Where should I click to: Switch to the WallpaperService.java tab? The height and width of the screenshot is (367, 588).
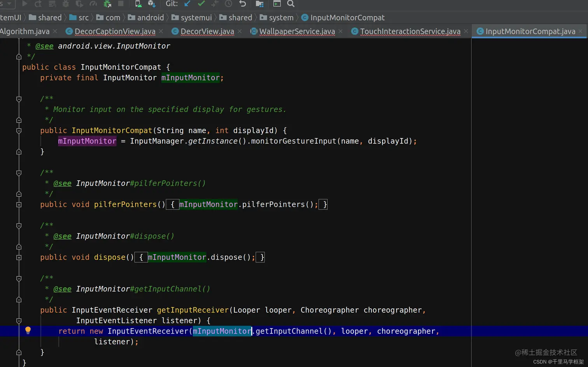coord(297,31)
